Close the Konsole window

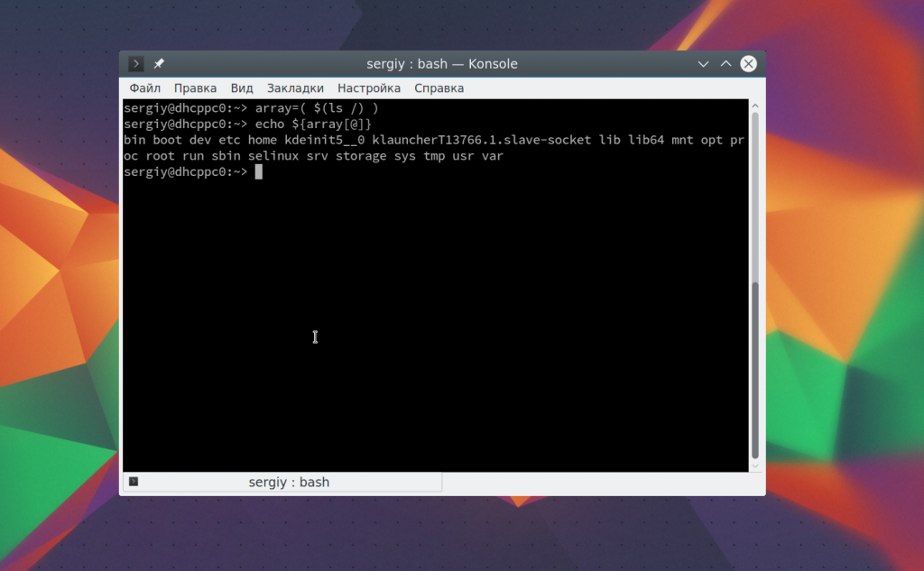click(748, 64)
